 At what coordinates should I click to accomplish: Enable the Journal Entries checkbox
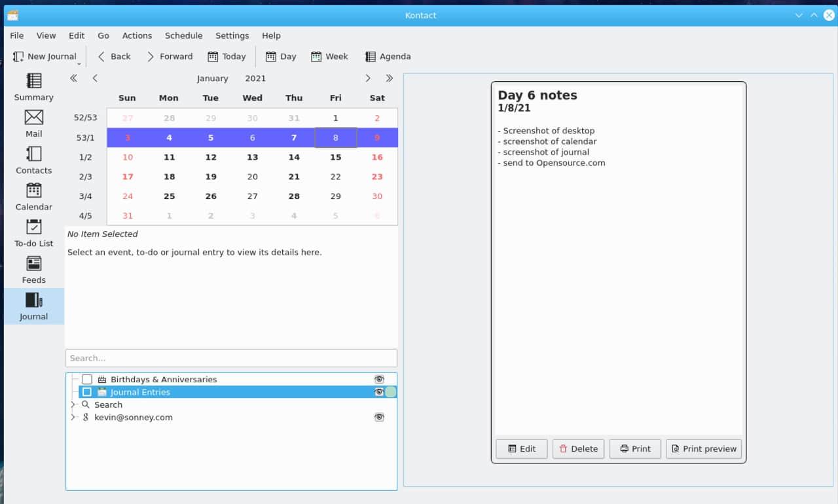click(x=87, y=392)
